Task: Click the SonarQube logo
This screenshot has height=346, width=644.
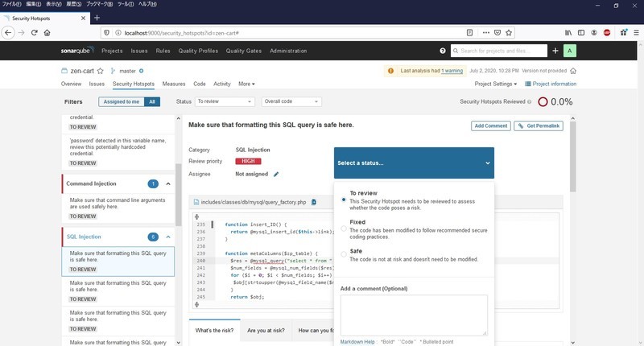Action: tap(77, 51)
